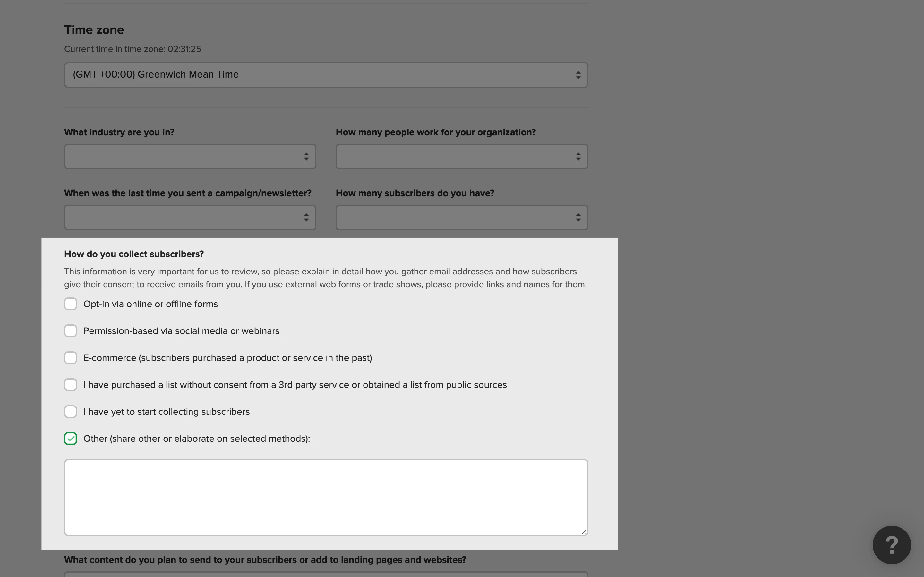Click the industry dropdown arrows icon
This screenshot has height=577, width=924.
click(306, 156)
